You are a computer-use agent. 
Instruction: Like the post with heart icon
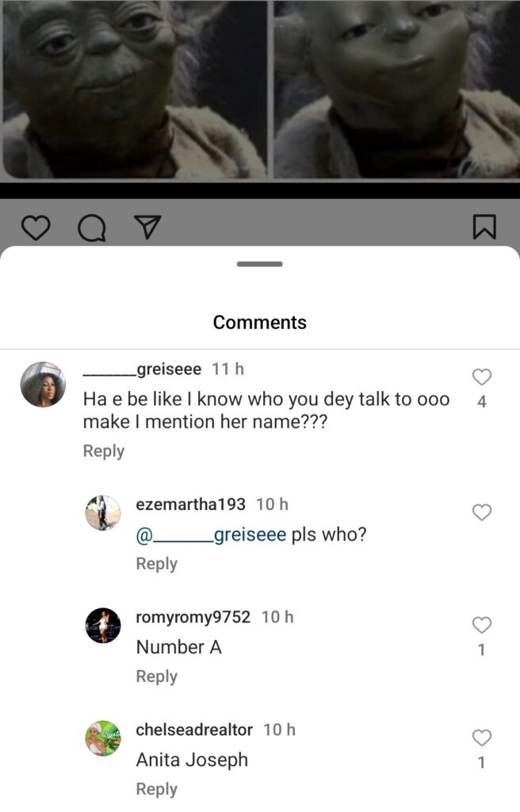[x=35, y=228]
